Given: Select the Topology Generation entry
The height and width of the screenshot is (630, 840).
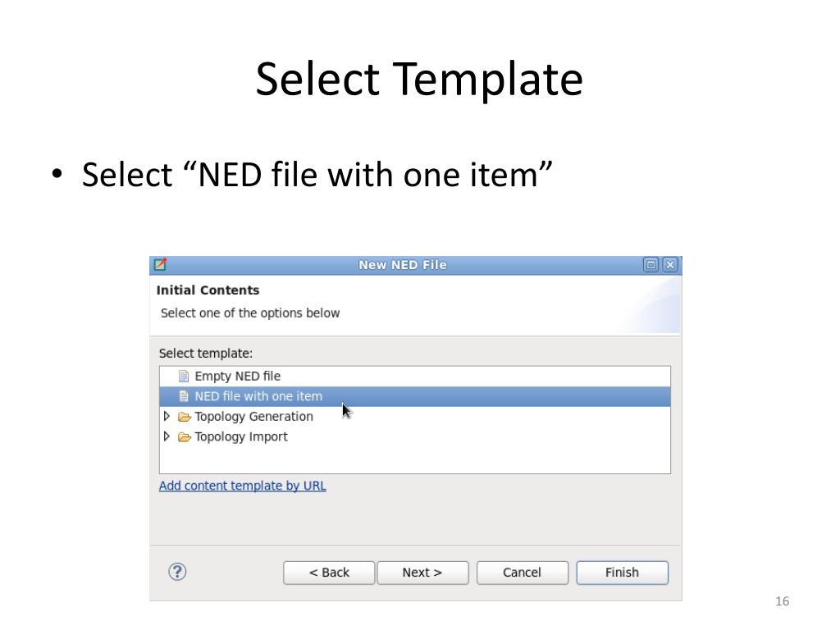Looking at the screenshot, I should click(254, 417).
